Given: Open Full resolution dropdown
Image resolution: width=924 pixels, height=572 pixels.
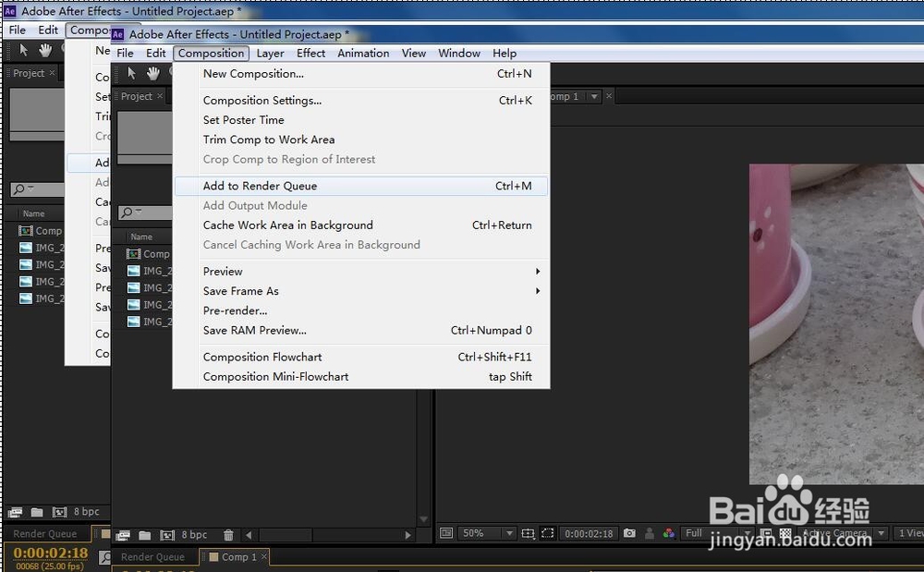Looking at the screenshot, I should [717, 533].
